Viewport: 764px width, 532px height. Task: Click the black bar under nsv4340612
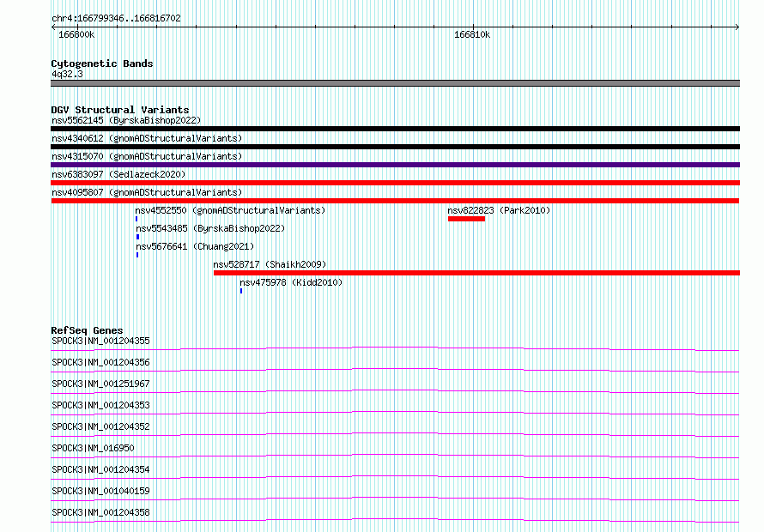pos(395,147)
